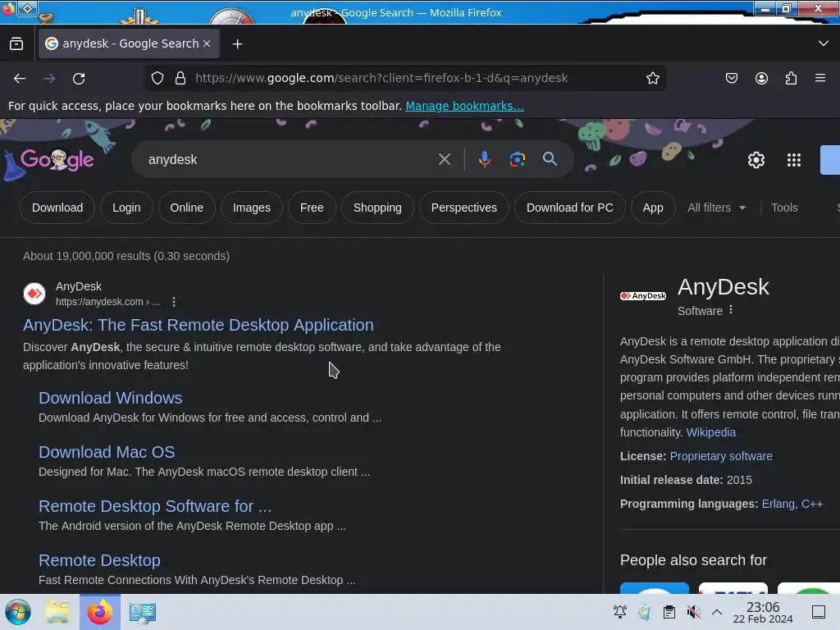
Task: Submit search with the magnifier icon
Action: [550, 159]
